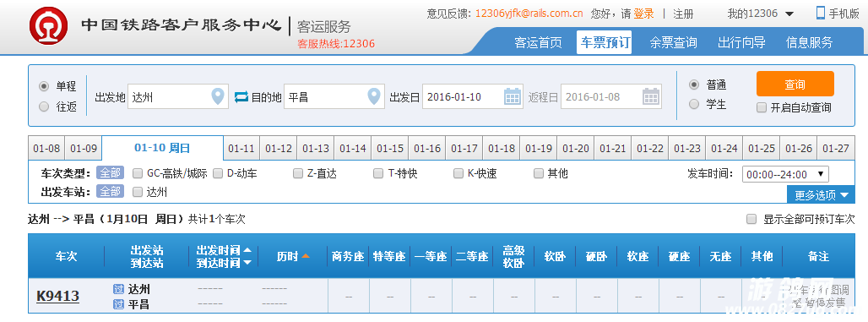This screenshot has width=868, height=322.
Task: Click the orange 查询 search button
Action: pyautogui.click(x=795, y=84)
